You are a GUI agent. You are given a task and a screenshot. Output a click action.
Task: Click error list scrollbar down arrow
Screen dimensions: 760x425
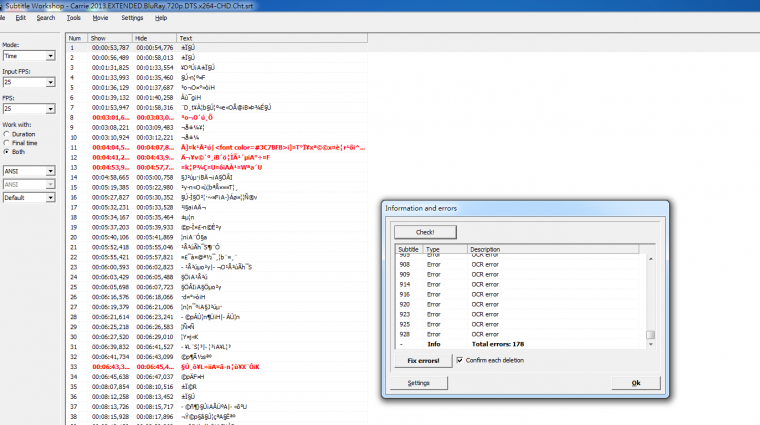pyautogui.click(x=650, y=344)
